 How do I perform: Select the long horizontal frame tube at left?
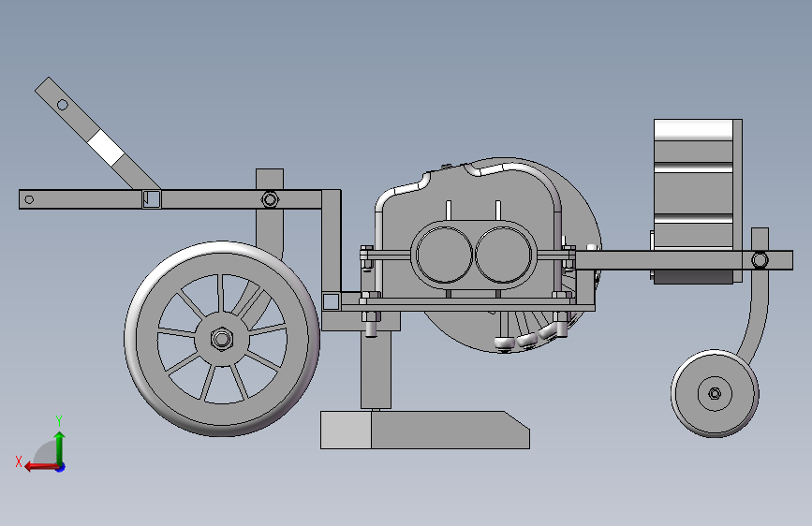pyautogui.click(x=170, y=199)
